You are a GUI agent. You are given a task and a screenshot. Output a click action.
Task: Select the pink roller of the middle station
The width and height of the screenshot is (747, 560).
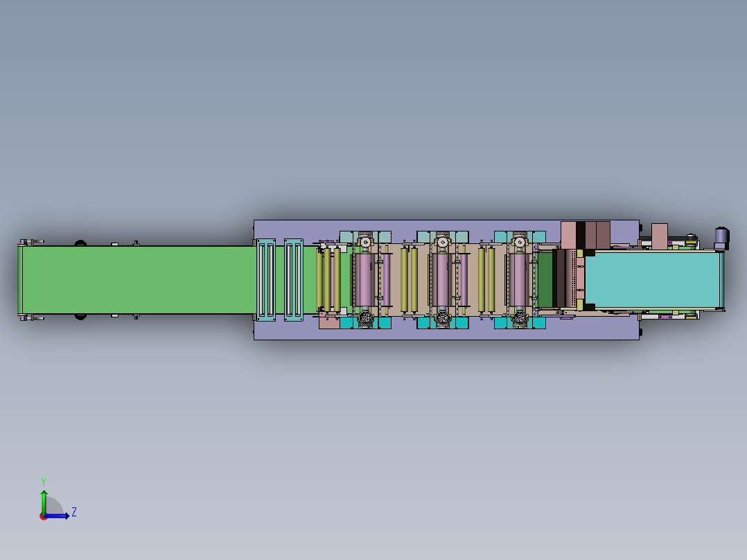(443, 280)
